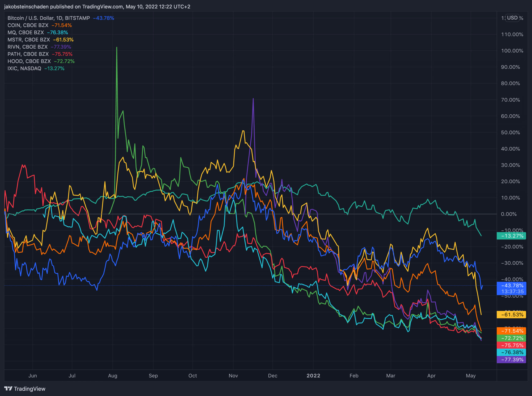
Task: Select the Bitcoin / U.S. Dollar legend entry
Action: 61,18
